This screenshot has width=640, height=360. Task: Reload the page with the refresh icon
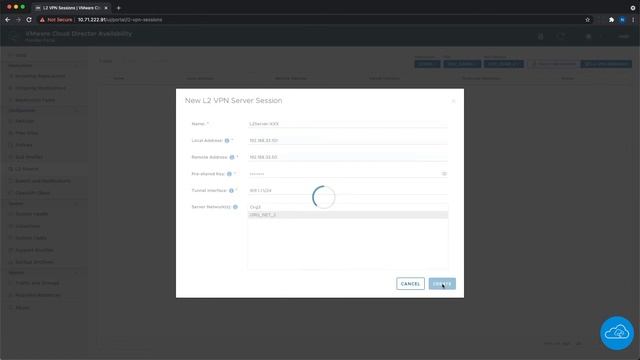point(29,20)
